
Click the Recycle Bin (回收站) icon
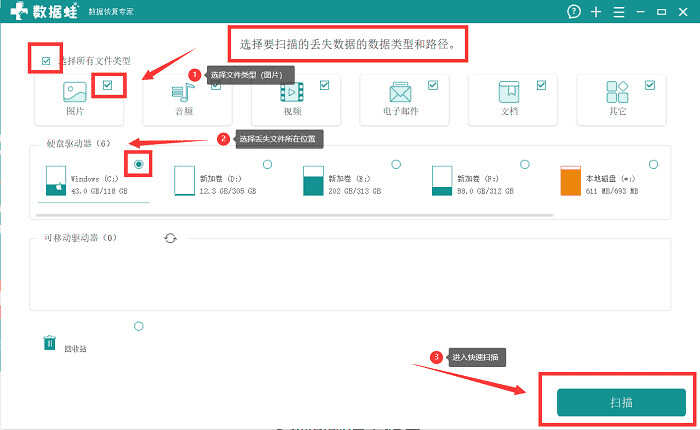[x=50, y=343]
